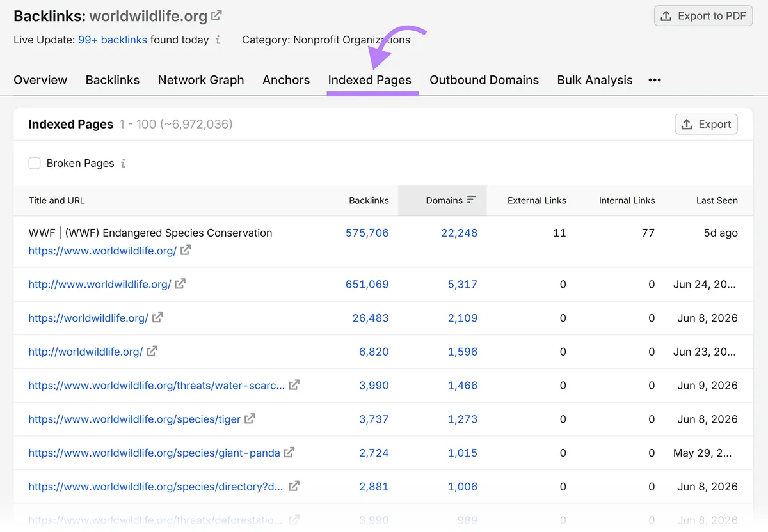Open the Network Graph tab
Viewport: 768px width, 532px height.
pos(201,80)
